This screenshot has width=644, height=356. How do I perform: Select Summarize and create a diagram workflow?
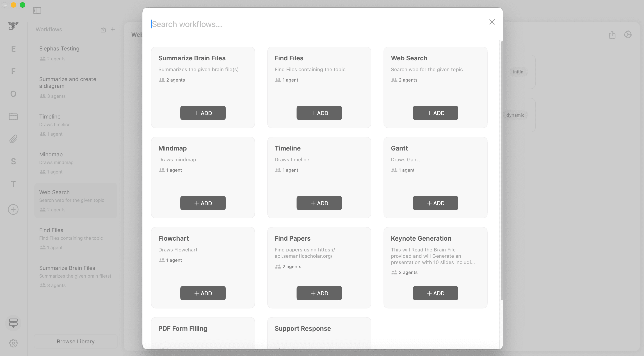[75, 87]
